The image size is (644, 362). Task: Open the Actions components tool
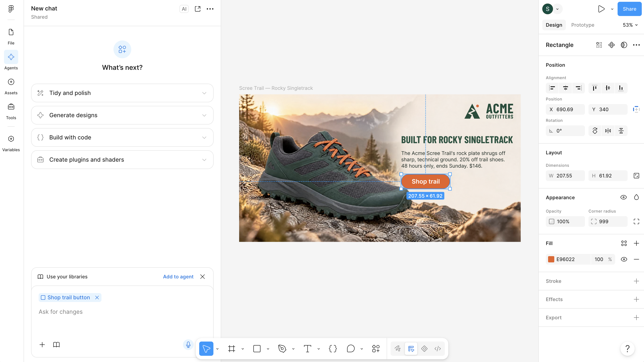coord(376,348)
